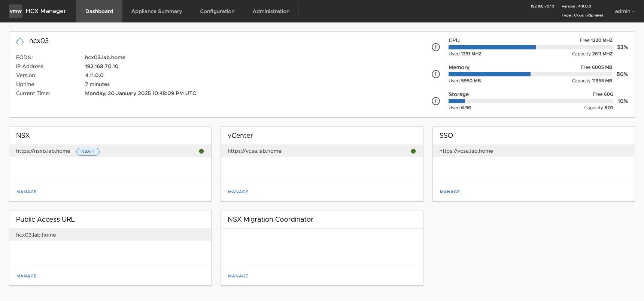This screenshot has height=301, width=644.
Task: Switch to the Appliance Summary tab
Action: [157, 11]
